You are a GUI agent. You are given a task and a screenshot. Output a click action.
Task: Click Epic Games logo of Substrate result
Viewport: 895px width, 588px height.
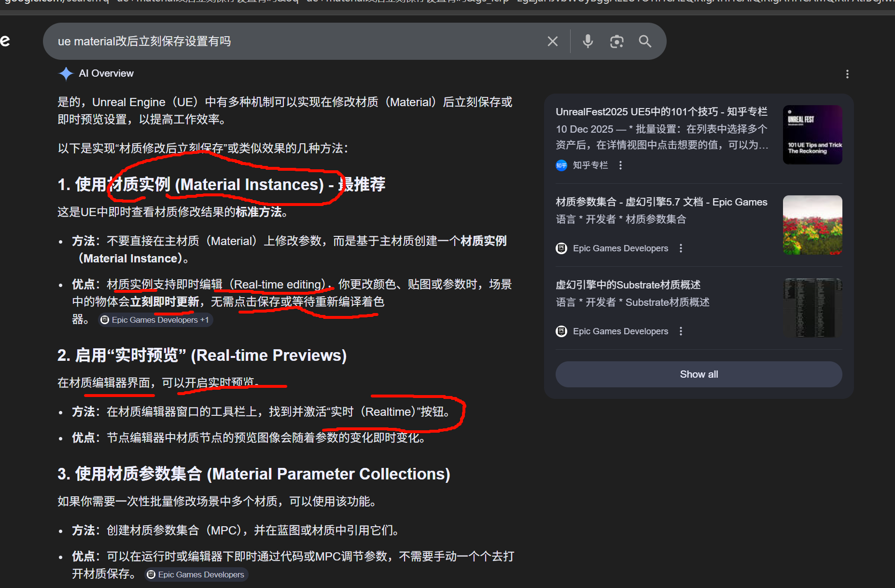point(561,331)
